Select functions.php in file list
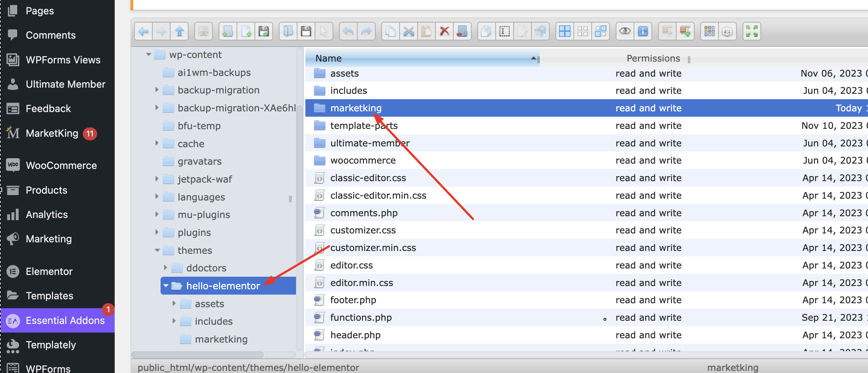This screenshot has height=373, width=868. click(x=586, y=318)
